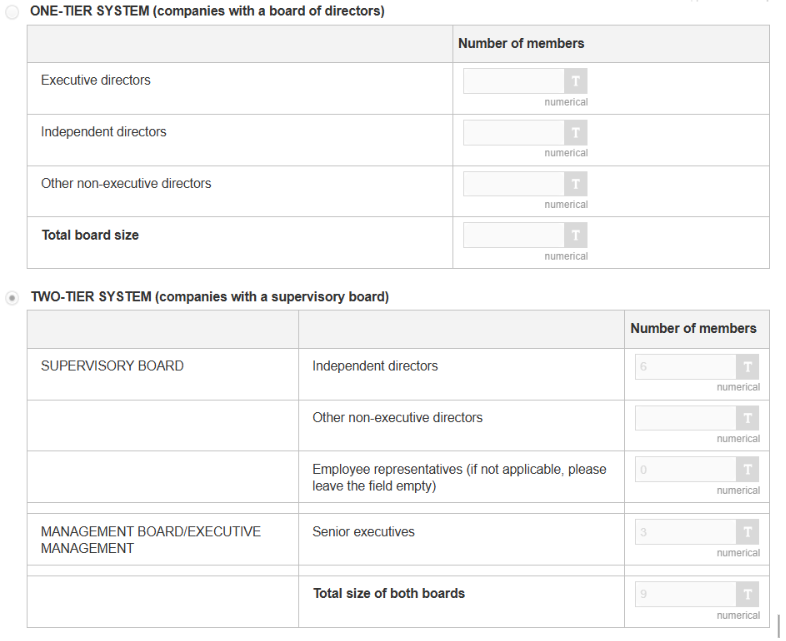Viewport: 786px width, 641px height.
Task: Click the T icon for one-tier Independent directors
Action: [x=576, y=133]
